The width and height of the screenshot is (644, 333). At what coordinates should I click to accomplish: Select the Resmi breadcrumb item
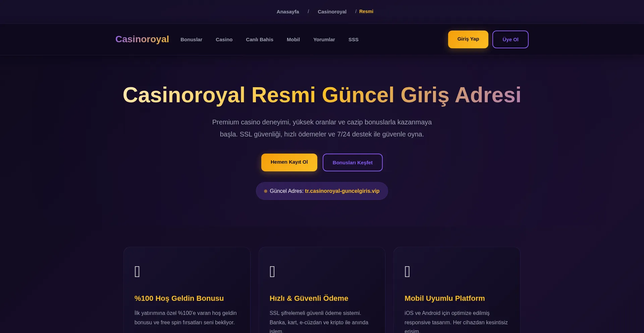366,11
